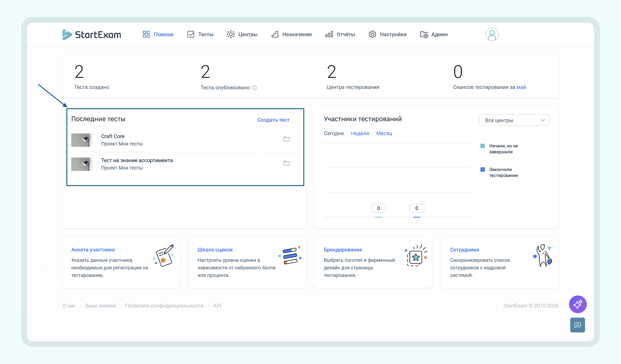This screenshot has width=621, height=364.
Task: Click the Сотрудники person illustration icon
Action: (543, 255)
